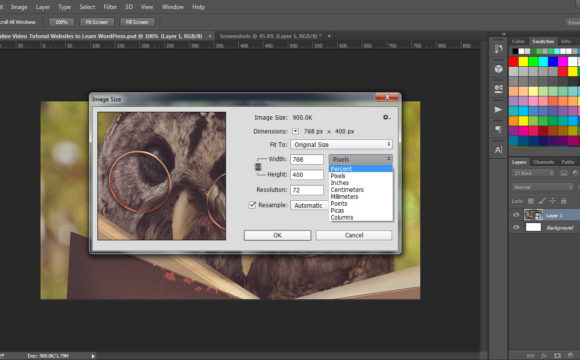
Task: Choose Centimeters from the unit list
Action: [361, 190]
